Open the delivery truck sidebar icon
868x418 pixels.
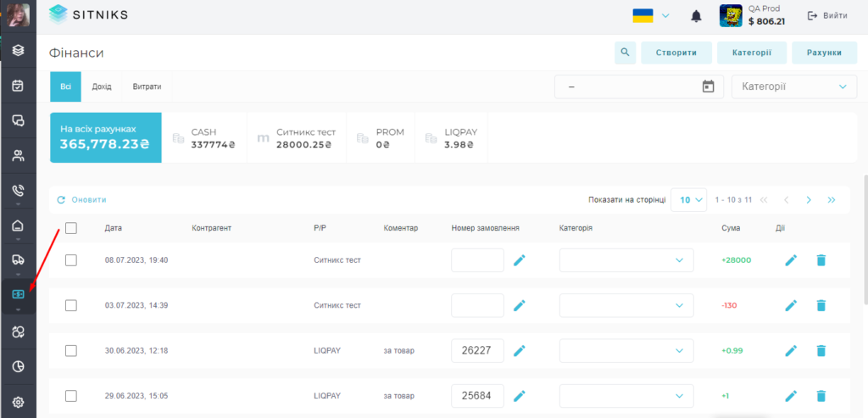19,259
